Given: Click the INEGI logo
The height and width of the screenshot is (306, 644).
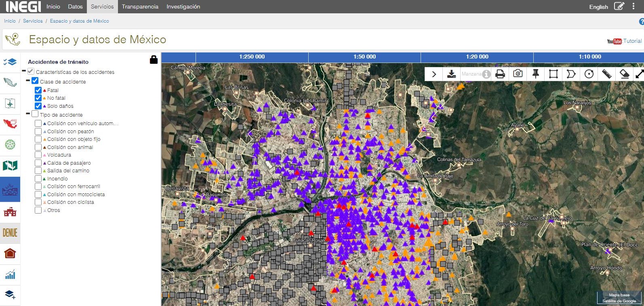Looking at the screenshot, I should coord(23,6).
